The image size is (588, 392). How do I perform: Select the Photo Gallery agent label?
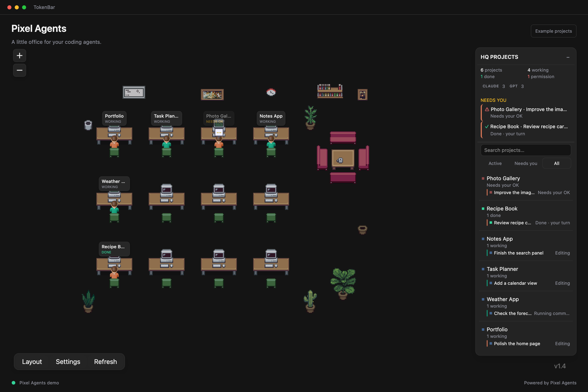pos(219,118)
